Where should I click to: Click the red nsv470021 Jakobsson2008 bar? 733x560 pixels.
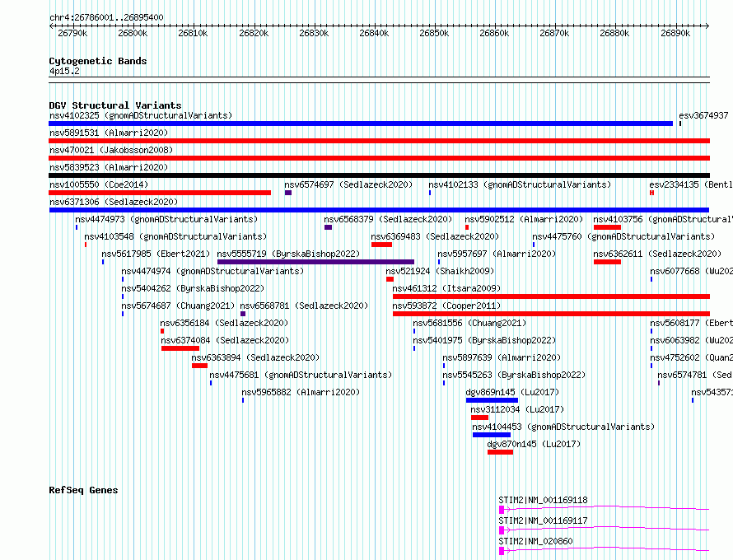[x=379, y=158]
